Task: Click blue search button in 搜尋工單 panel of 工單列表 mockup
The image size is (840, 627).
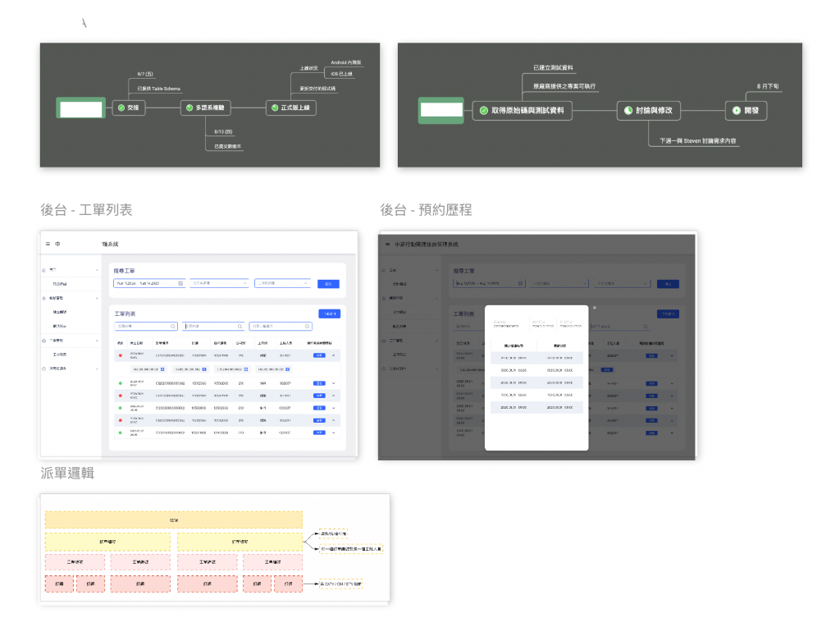Action: click(x=328, y=284)
